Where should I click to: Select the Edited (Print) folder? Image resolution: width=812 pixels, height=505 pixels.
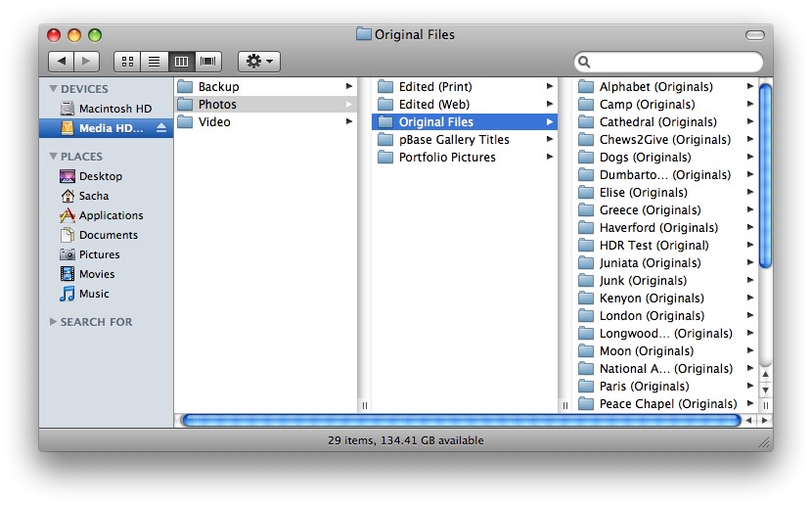tap(465, 86)
